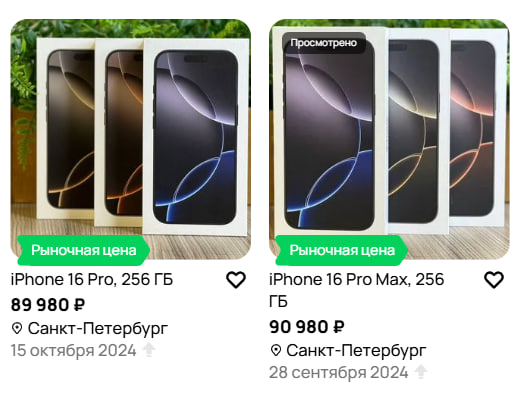Click location pin under 90 980 ₽ price

tap(276, 350)
